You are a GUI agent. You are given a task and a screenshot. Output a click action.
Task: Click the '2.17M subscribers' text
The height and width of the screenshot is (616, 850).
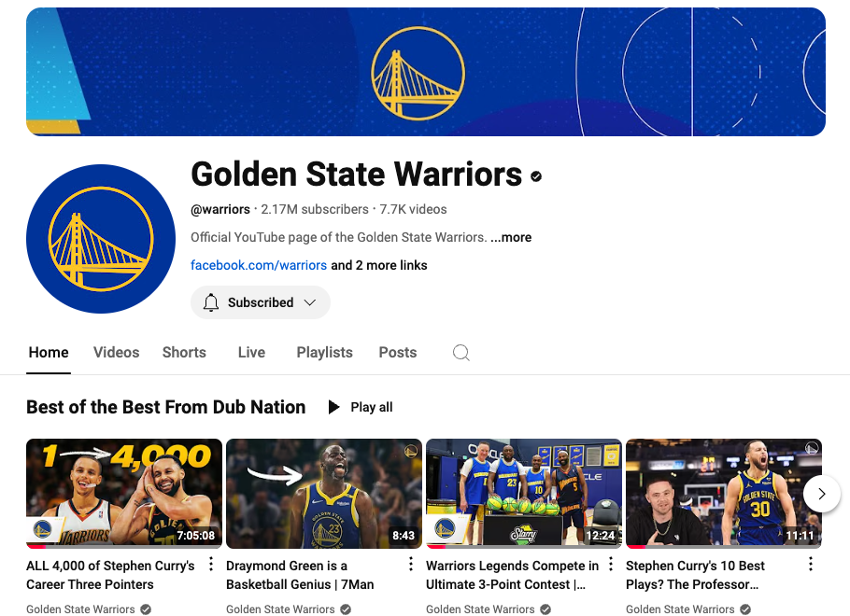(x=315, y=209)
